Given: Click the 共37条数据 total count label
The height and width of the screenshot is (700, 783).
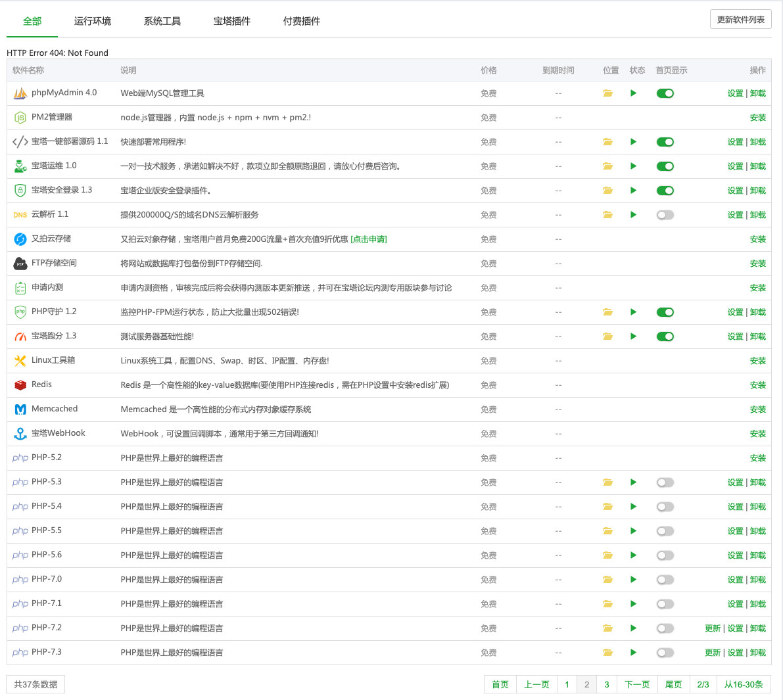Looking at the screenshot, I should click(x=36, y=684).
